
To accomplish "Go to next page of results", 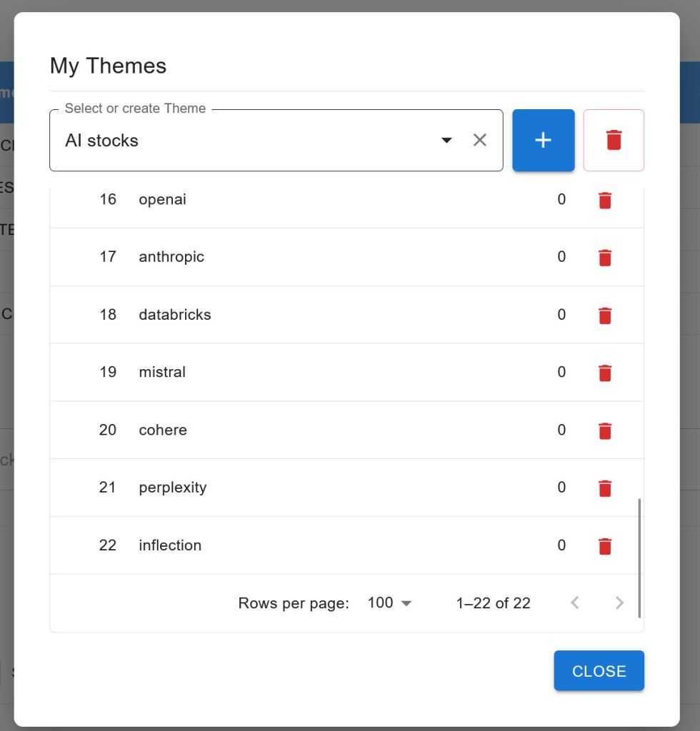I will pyautogui.click(x=619, y=603).
